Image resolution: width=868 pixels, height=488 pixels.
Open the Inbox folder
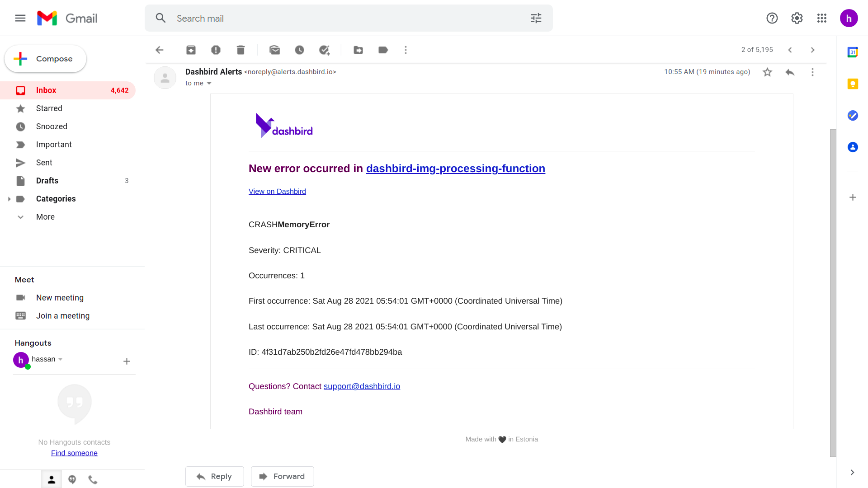pyautogui.click(x=68, y=90)
